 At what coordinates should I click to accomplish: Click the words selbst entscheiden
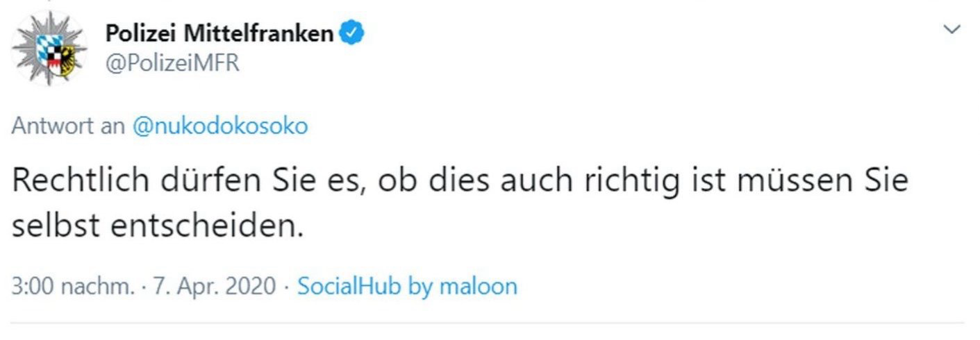[158, 226]
